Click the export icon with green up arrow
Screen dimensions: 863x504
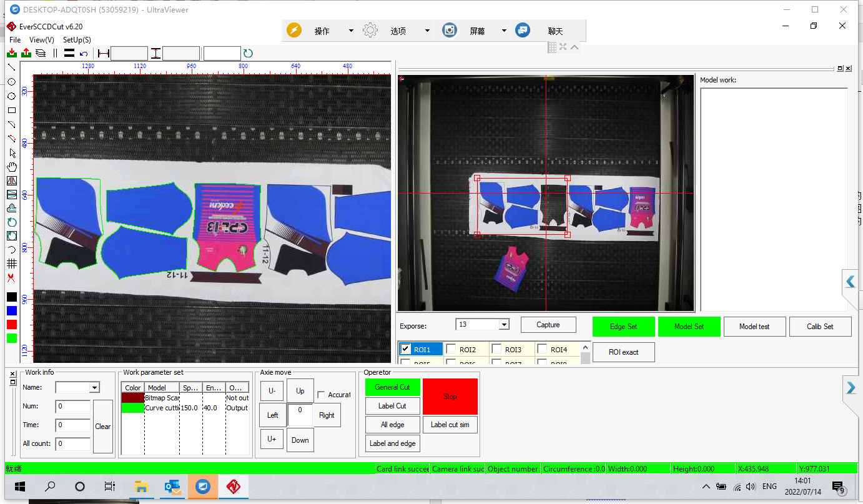pyautogui.click(x=26, y=53)
